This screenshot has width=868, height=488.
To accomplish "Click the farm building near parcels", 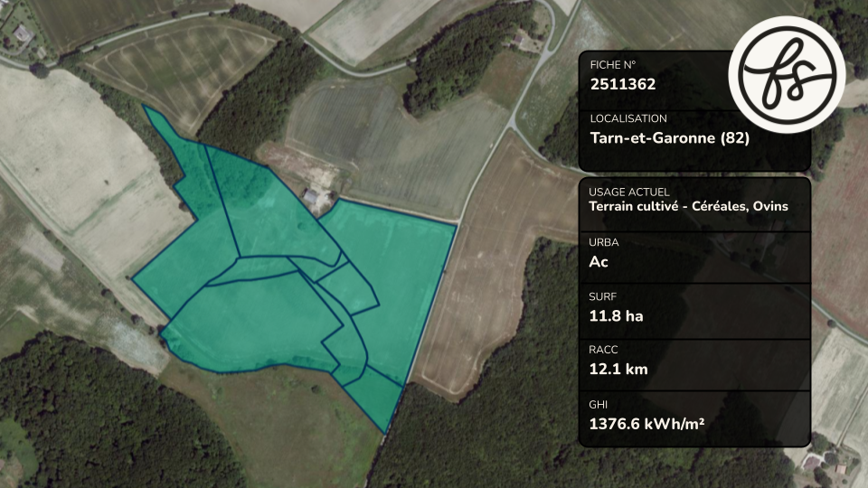I will pyautogui.click(x=311, y=196).
